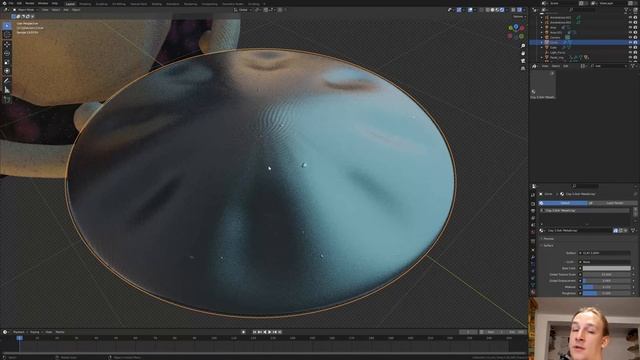This screenshot has width=640, height=360.
Task: Open the Render menu
Action: pyautogui.click(x=30, y=3)
